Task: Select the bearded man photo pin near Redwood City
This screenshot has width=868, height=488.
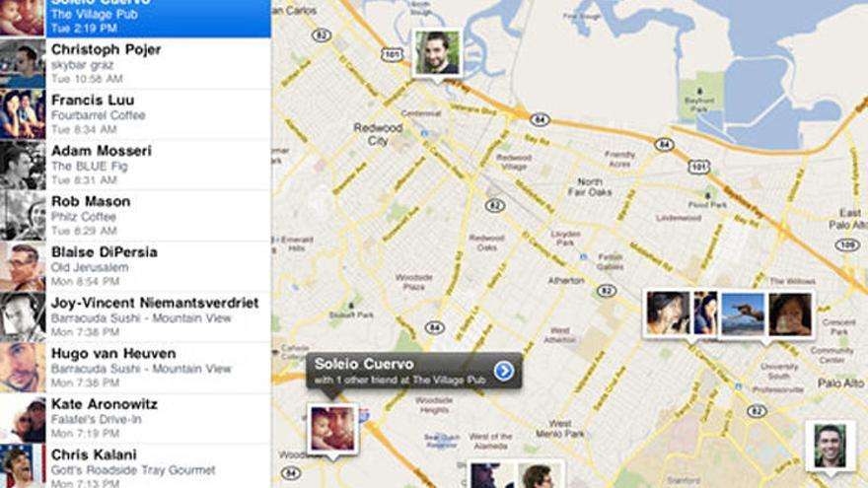Action: pyautogui.click(x=437, y=52)
